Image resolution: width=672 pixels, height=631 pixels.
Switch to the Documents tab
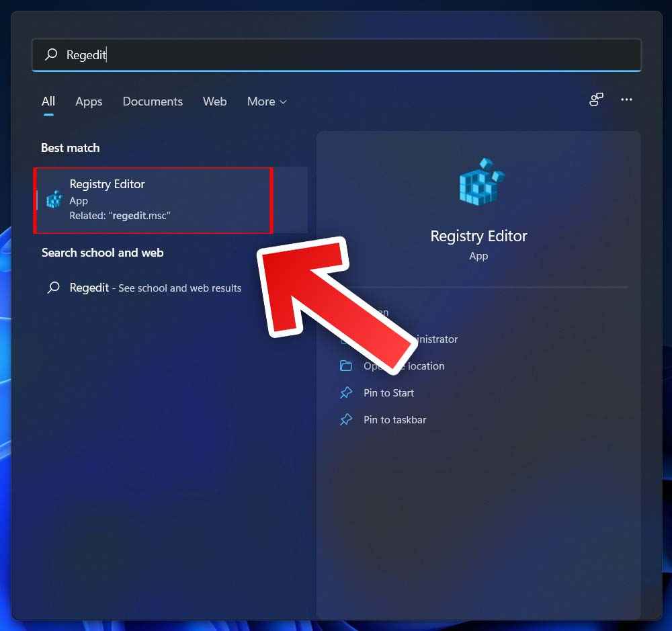point(153,101)
